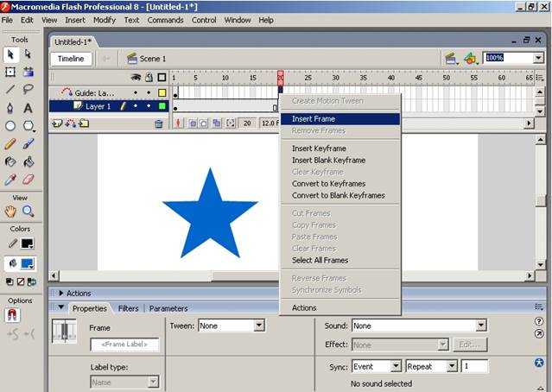Click the Insert Layer Folder icon
The width and height of the screenshot is (552, 392).
point(84,123)
